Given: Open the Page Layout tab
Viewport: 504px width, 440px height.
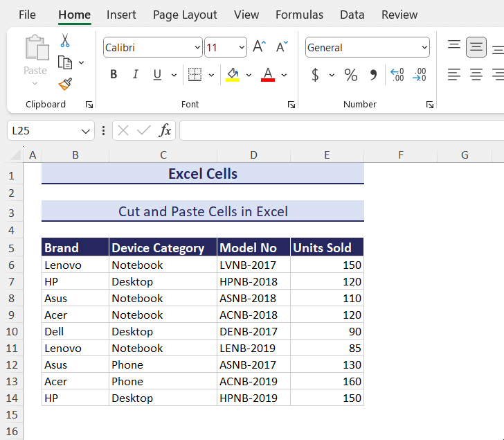Looking at the screenshot, I should pyautogui.click(x=185, y=15).
